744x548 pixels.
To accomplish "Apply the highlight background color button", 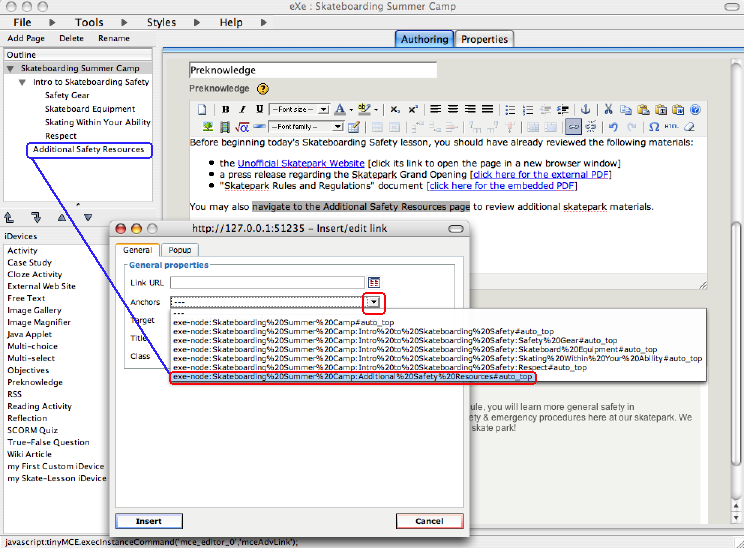I will click(x=364, y=110).
